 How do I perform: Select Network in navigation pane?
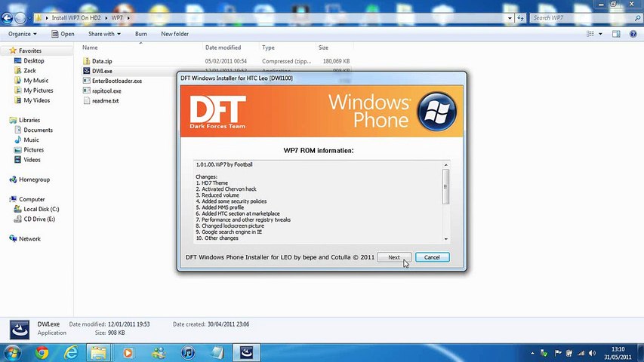click(29, 239)
